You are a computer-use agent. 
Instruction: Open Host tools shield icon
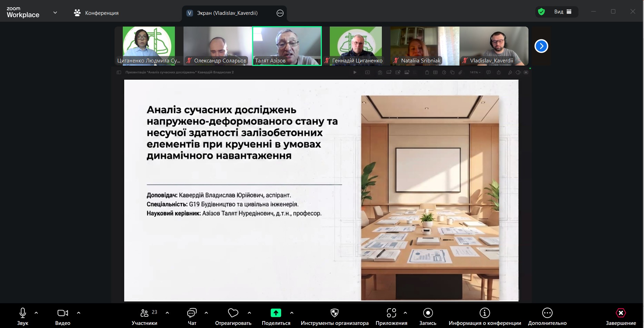point(334,313)
